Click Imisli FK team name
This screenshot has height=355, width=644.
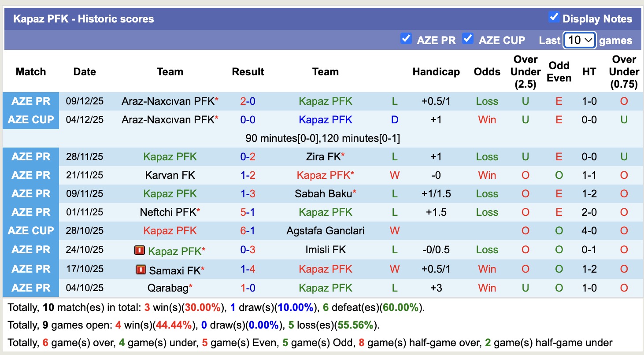pos(326,250)
